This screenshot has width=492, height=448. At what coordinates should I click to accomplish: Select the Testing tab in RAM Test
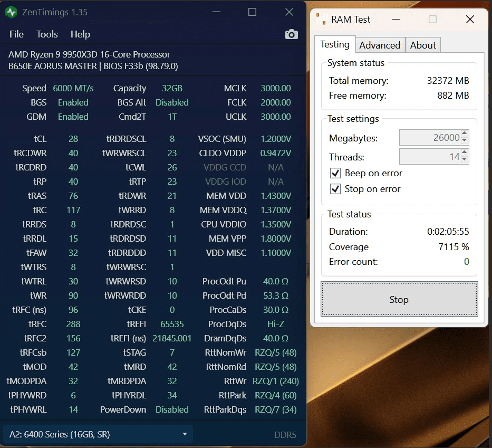[x=335, y=44]
